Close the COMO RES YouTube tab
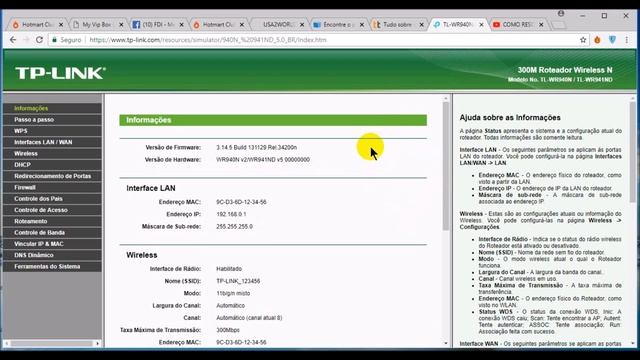 541,25
